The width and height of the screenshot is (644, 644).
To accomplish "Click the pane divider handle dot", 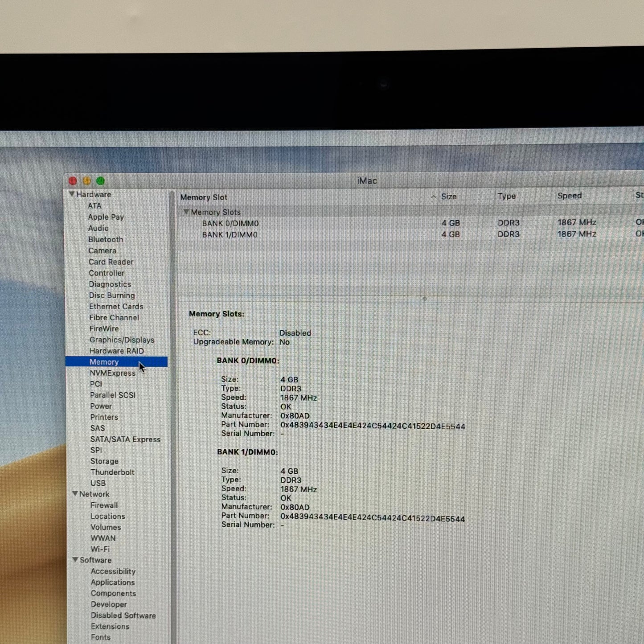I will click(424, 299).
